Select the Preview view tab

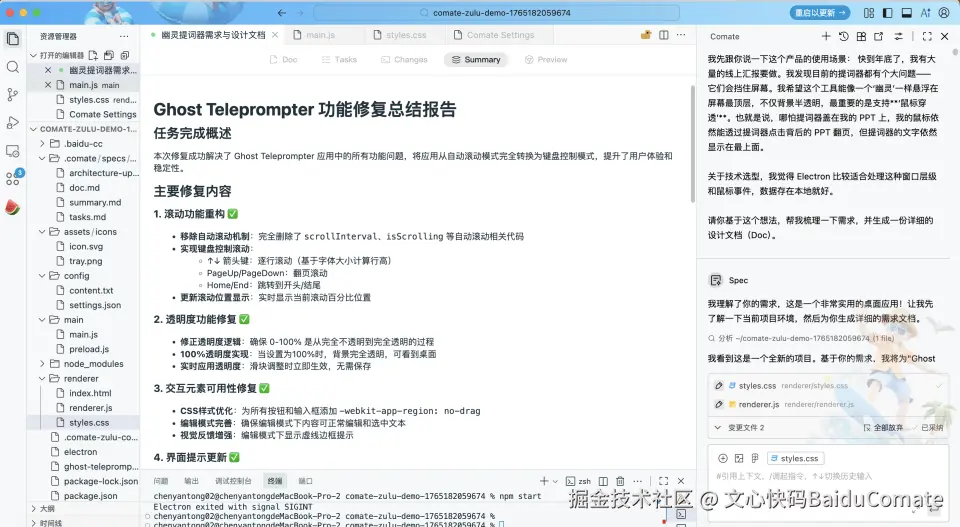(x=546, y=59)
